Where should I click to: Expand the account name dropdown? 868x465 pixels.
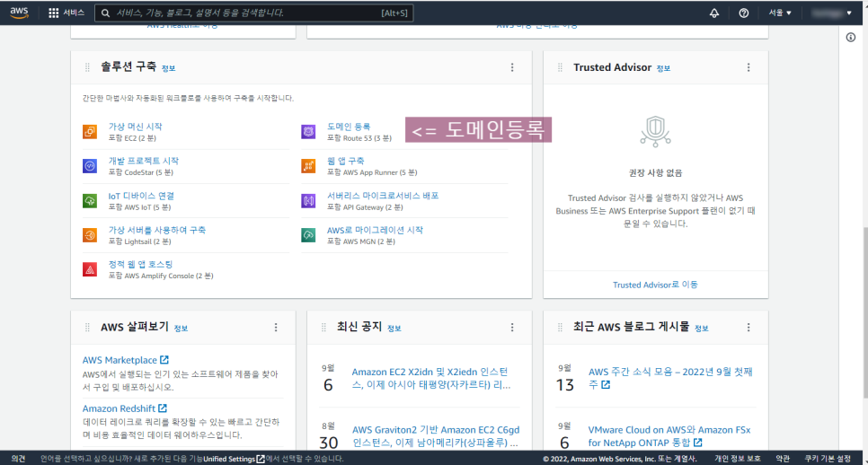tap(831, 13)
